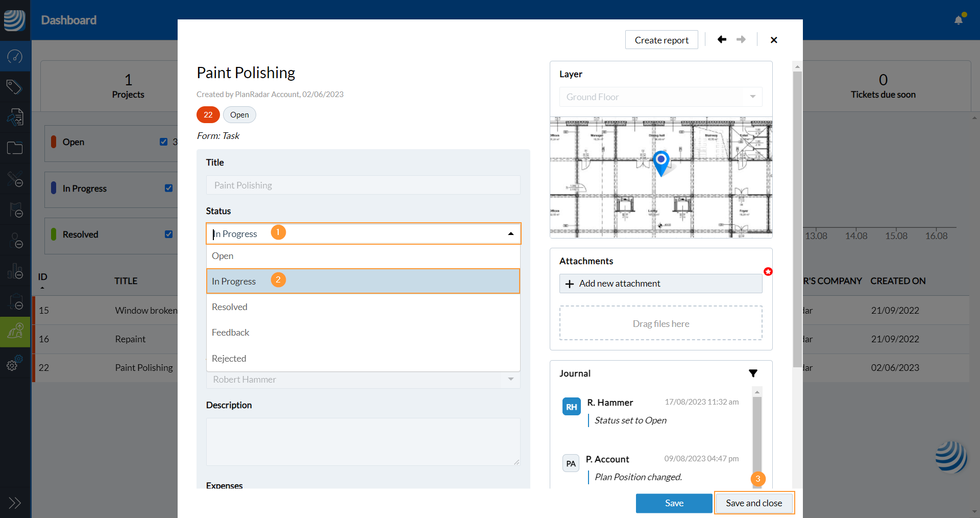The image size is (980, 518).
Task: Click the Create report button
Action: coord(661,40)
